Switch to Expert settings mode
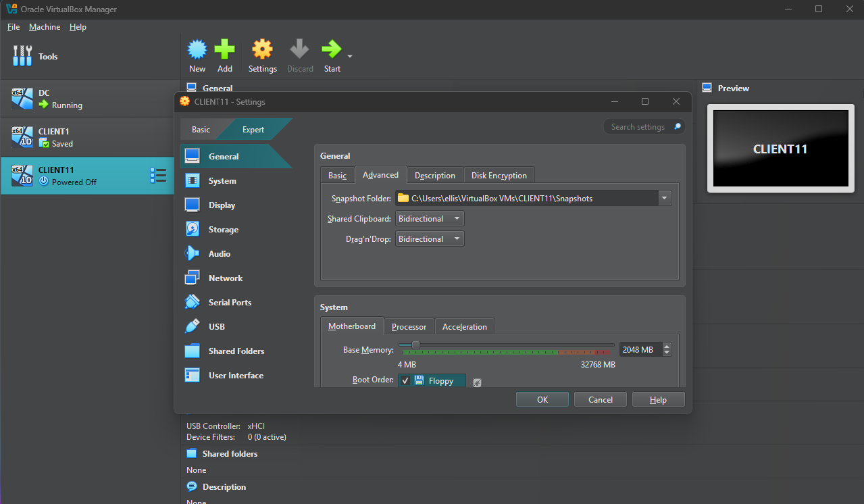 [x=253, y=129]
